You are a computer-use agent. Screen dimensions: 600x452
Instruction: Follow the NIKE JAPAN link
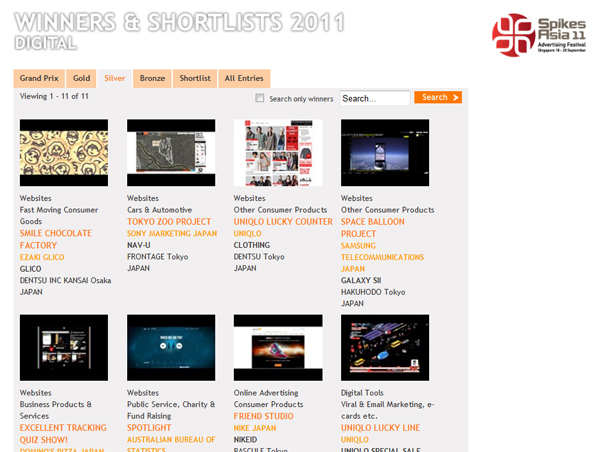[x=255, y=428]
